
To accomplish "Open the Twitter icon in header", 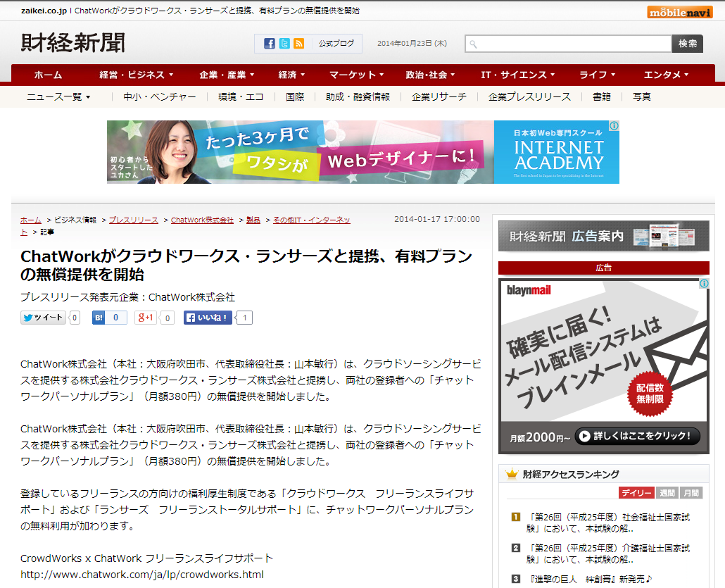I will [284, 44].
